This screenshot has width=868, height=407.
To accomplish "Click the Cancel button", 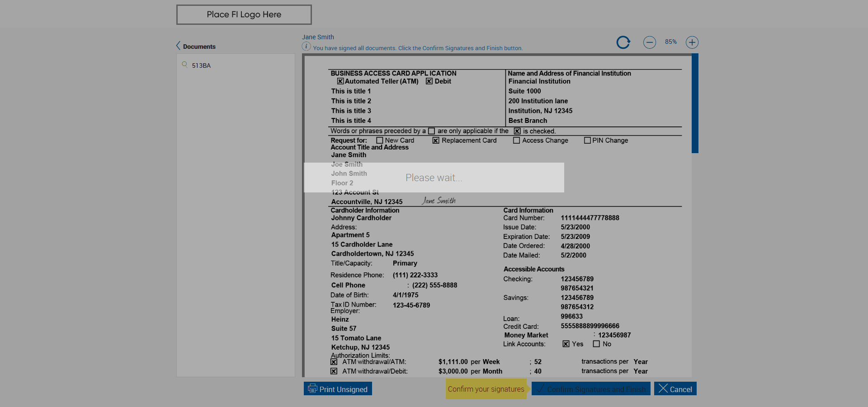I will (675, 388).
